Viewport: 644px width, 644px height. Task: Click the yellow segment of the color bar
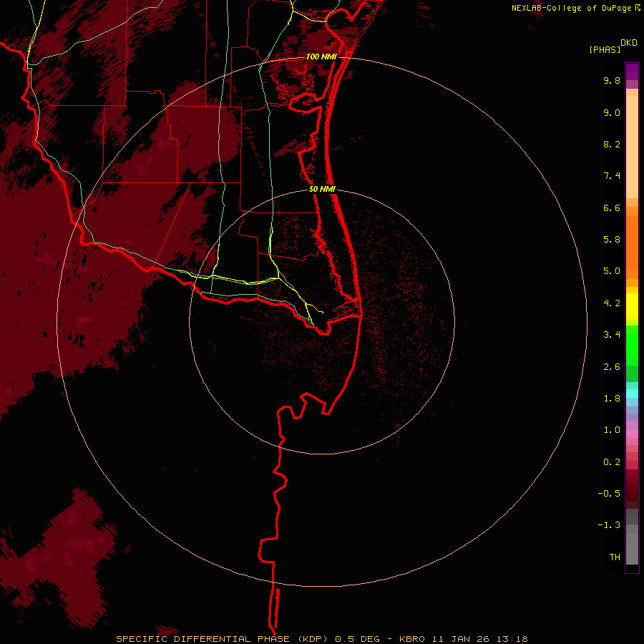click(632, 306)
